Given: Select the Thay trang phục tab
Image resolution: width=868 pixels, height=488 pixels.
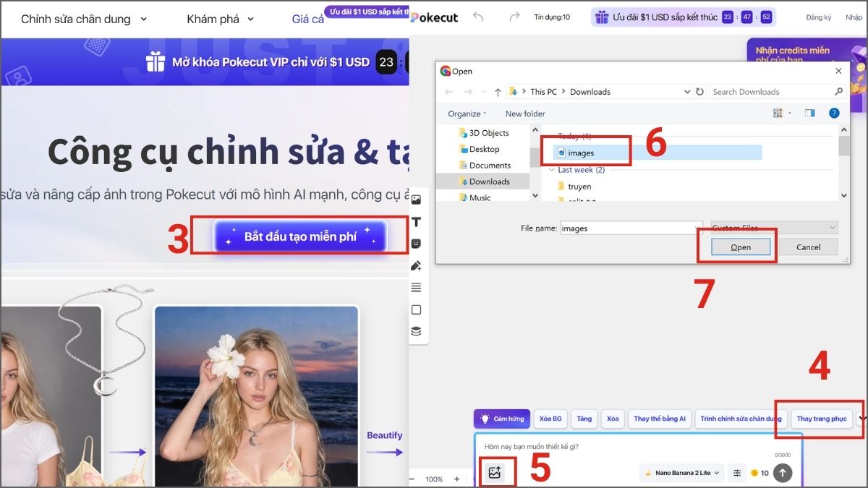Looking at the screenshot, I should click(x=822, y=419).
